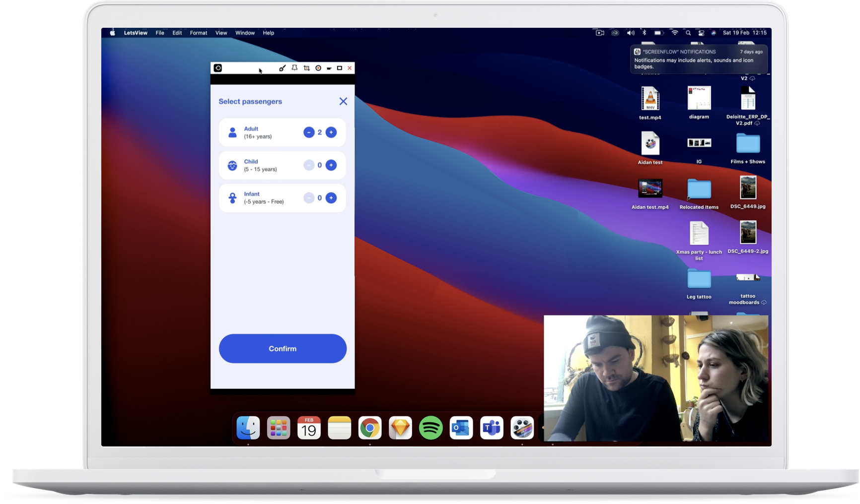The height and width of the screenshot is (504, 860).
Task: Decrease the Adult passenger count
Action: 309,132
